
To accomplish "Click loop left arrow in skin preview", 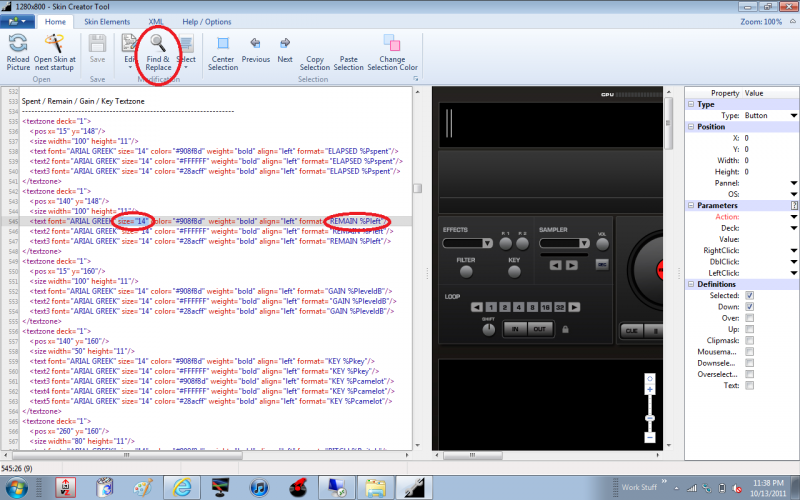I will pyautogui.click(x=477, y=307).
